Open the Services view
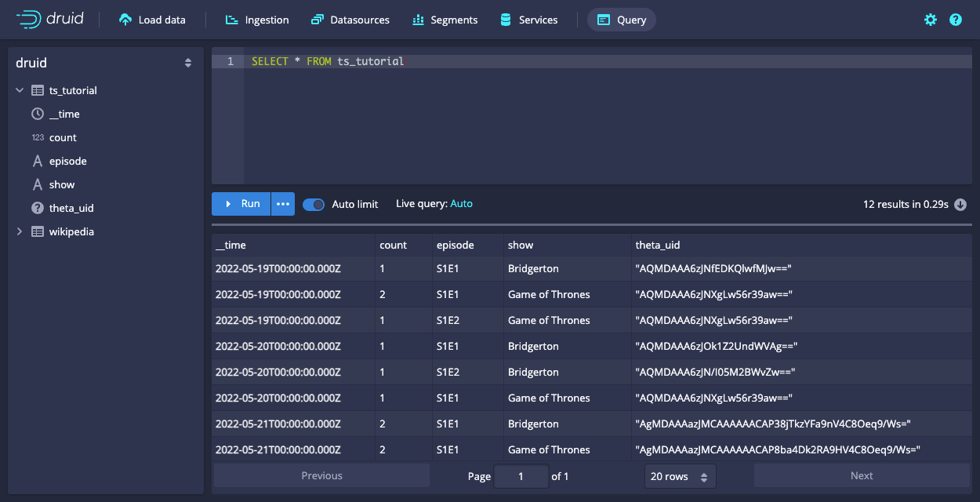 528,20
